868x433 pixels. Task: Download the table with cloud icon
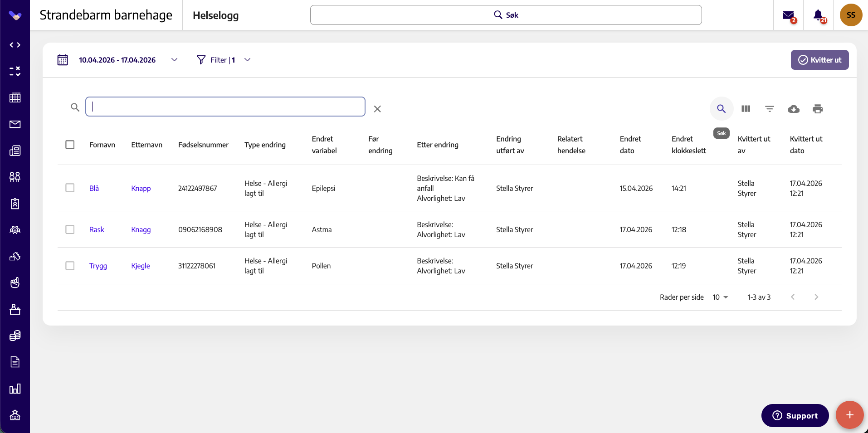[x=794, y=109]
